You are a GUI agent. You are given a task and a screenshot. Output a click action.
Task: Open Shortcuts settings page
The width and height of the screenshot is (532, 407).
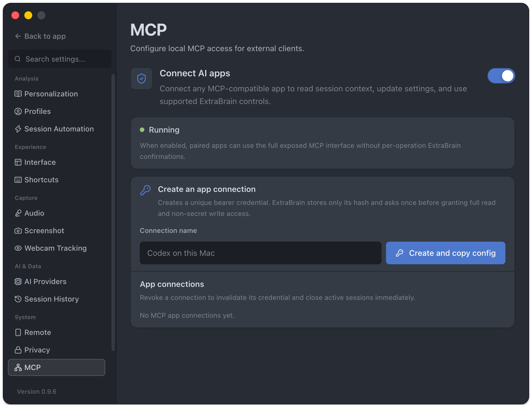[x=57, y=180]
